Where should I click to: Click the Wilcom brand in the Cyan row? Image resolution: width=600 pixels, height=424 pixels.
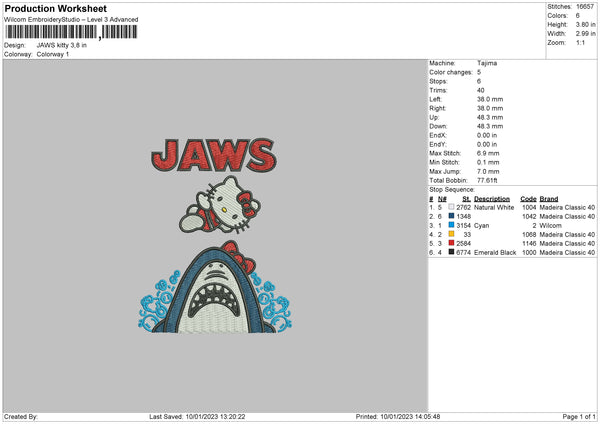coord(550,225)
